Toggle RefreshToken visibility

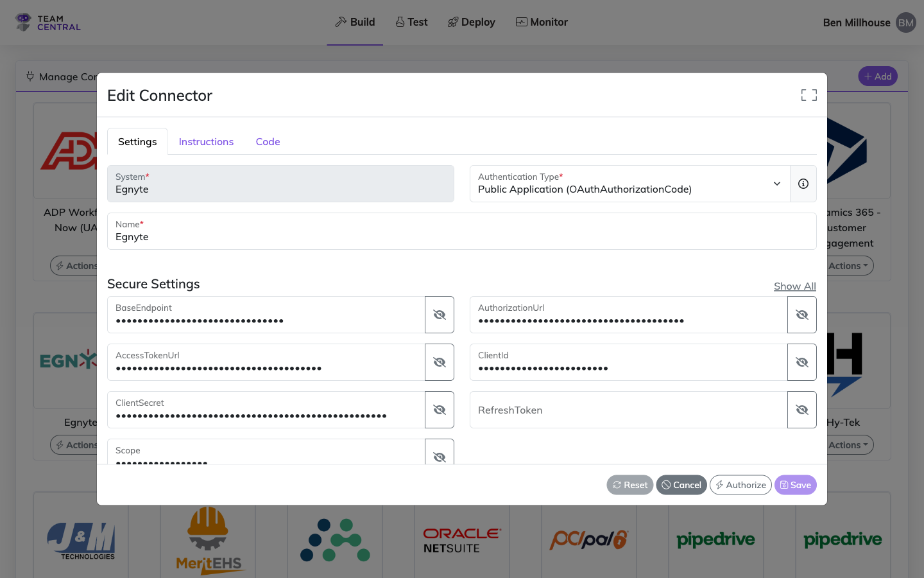point(802,410)
